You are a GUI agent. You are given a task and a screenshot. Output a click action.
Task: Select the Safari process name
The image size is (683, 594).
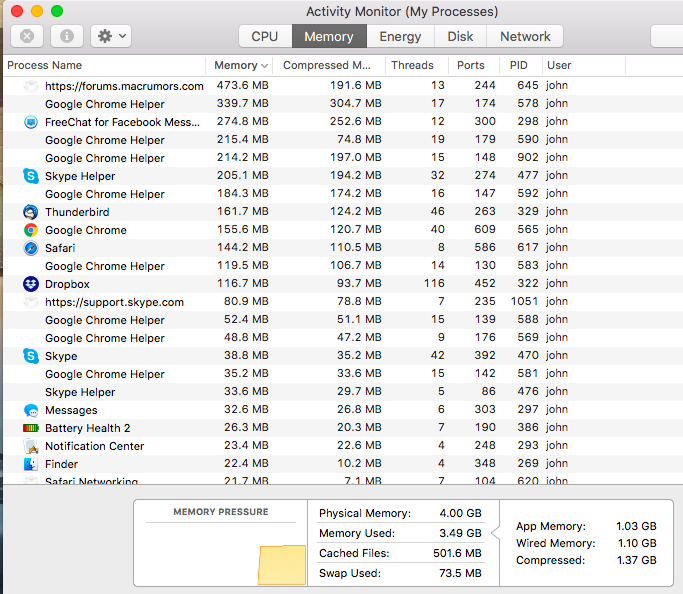pyautogui.click(x=60, y=248)
